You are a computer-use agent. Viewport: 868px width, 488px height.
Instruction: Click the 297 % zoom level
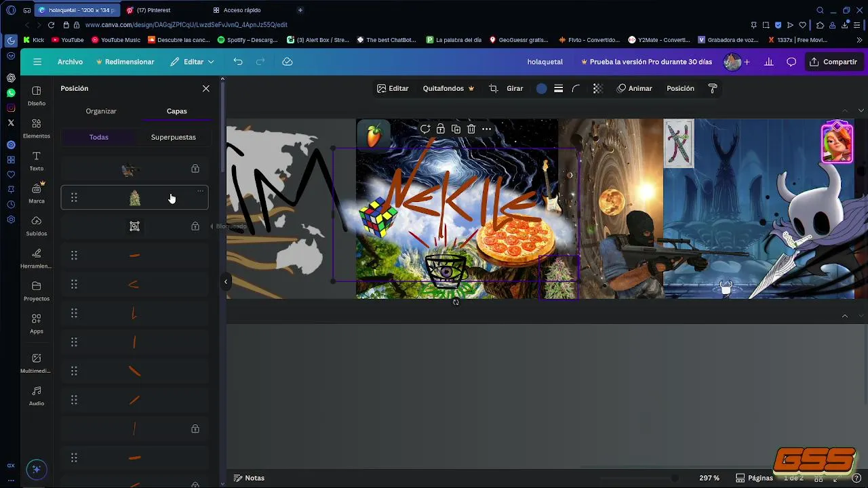pos(709,478)
